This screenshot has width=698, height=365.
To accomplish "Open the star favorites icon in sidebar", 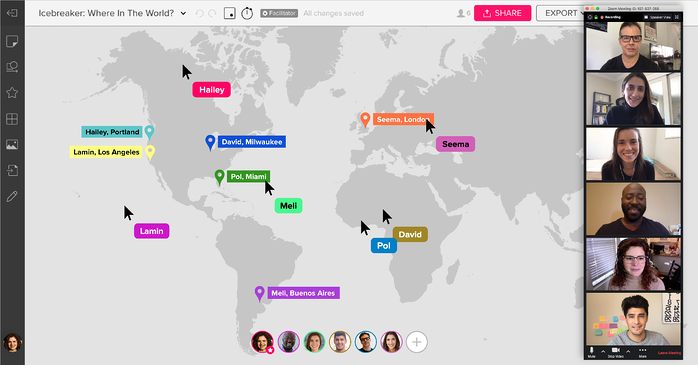I will point(12,93).
